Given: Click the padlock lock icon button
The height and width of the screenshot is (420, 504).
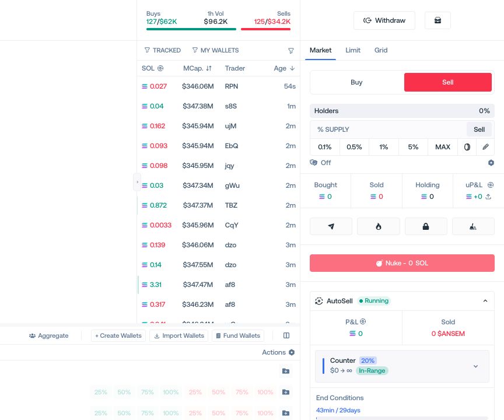Looking at the screenshot, I should click(x=426, y=226).
